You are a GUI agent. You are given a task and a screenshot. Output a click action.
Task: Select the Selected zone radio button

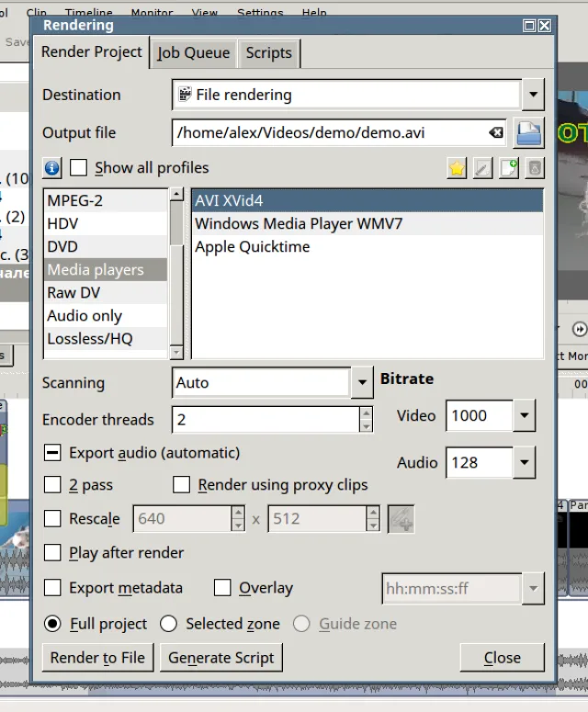pyautogui.click(x=168, y=624)
